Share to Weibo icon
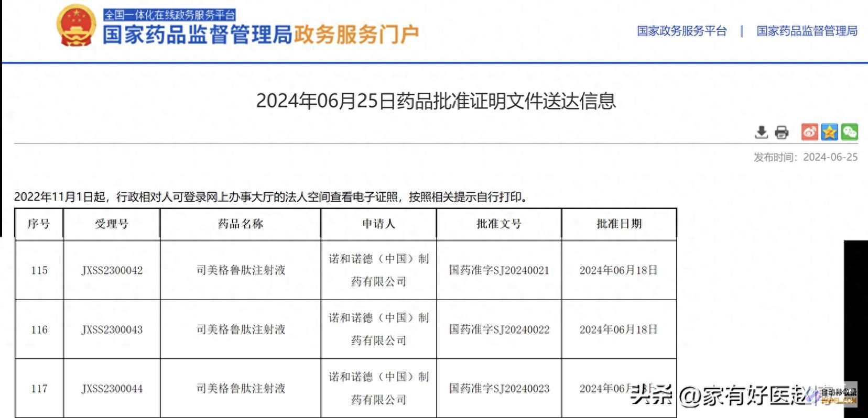This screenshot has width=868, height=418. [809, 131]
